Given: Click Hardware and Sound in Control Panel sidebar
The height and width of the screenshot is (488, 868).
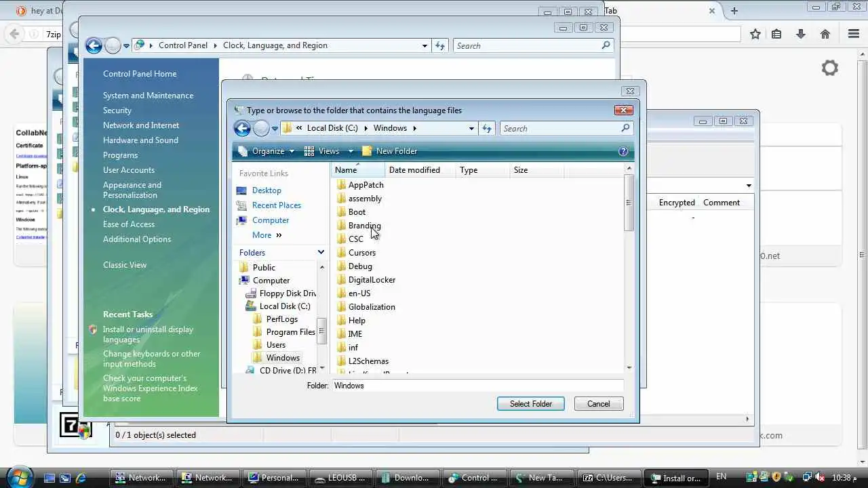Looking at the screenshot, I should click(140, 140).
